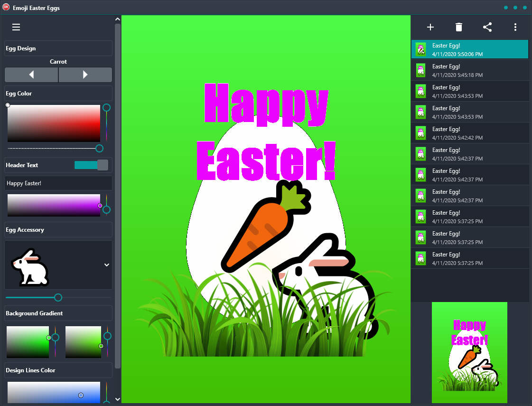Viewport: 532px width, 406px height.
Task: Click the Happy Easter! header text field
Action: (58, 183)
